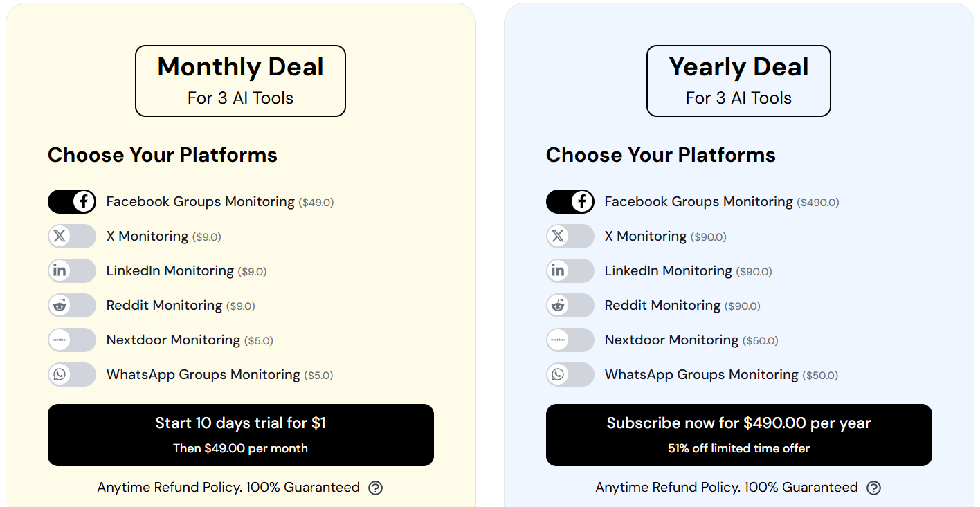This screenshot has height=507, width=980.
Task: Enable yearly Nextdoor Monitoring switch
Action: 570,340
